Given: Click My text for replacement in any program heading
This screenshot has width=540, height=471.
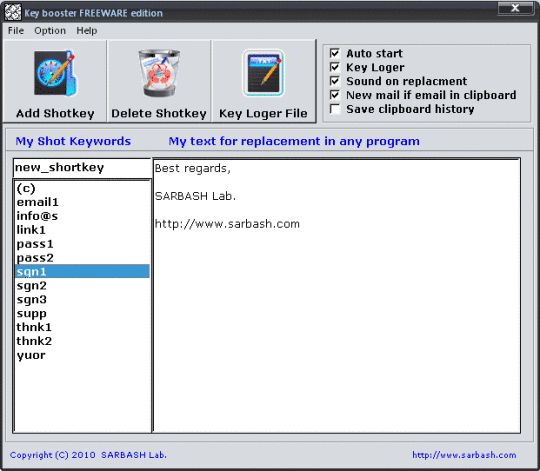Looking at the screenshot, I should 294,141.
